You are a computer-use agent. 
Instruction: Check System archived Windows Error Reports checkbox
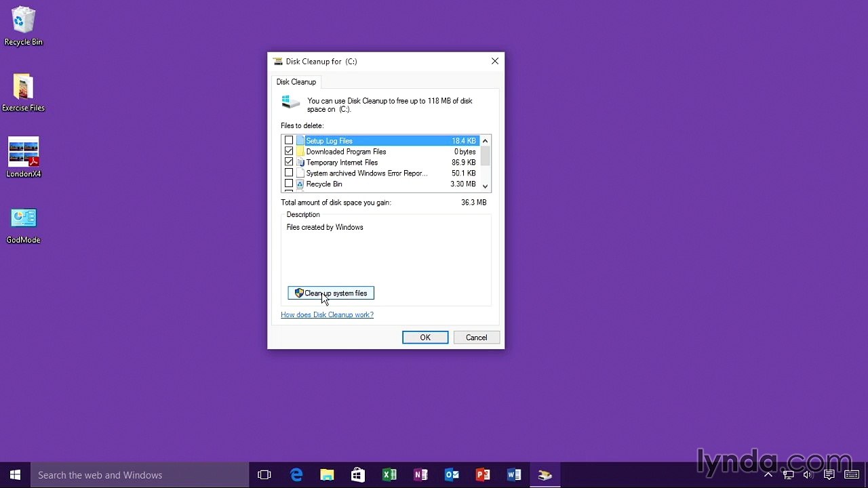[289, 174]
